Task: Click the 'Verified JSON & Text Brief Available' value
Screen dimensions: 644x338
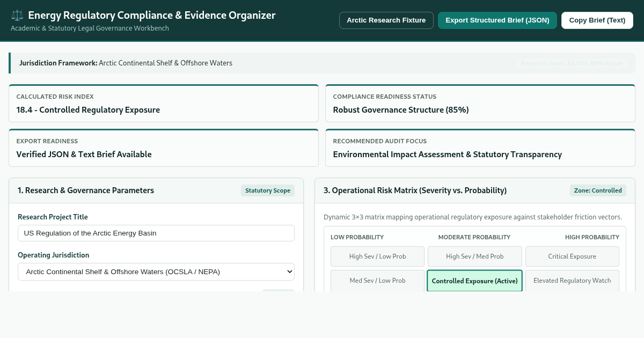Action: pos(84,155)
